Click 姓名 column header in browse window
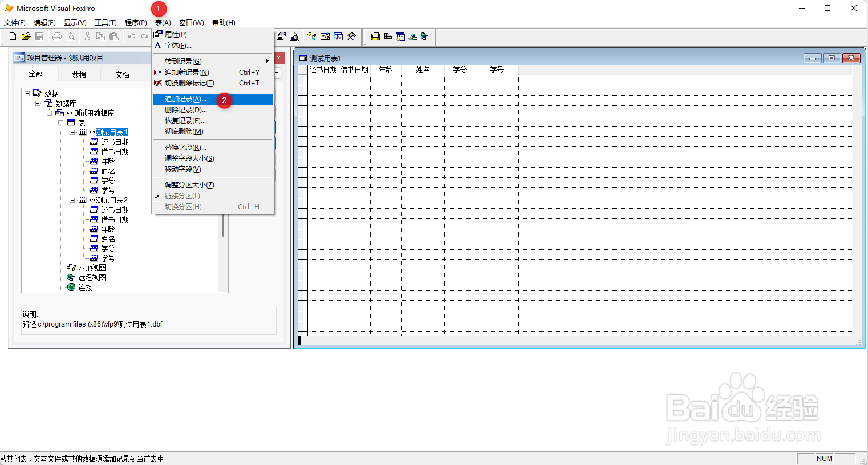This screenshot has width=868, height=465. pyautogui.click(x=423, y=70)
